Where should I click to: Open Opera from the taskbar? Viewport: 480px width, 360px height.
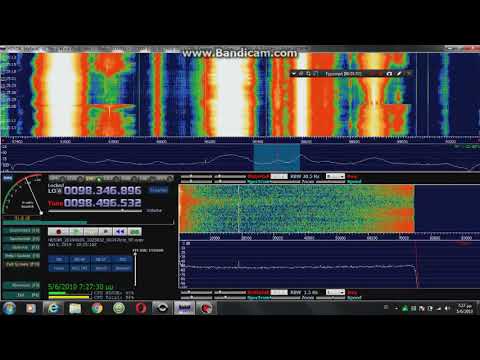coord(141,308)
